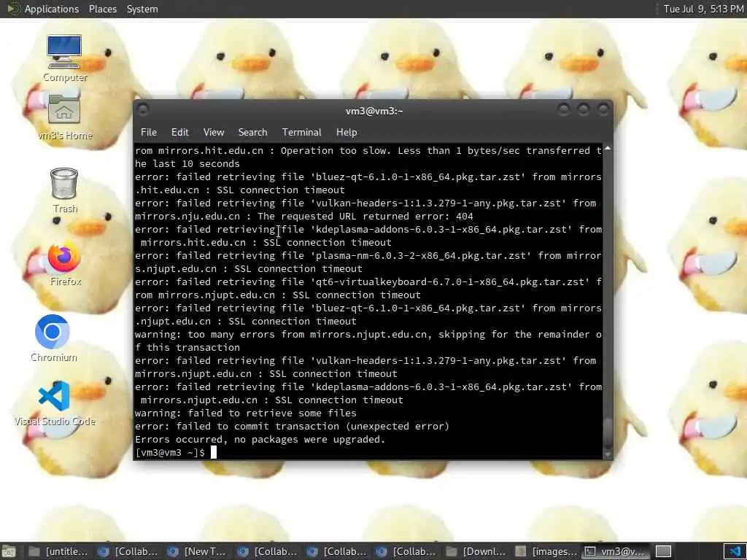Click the terminal scrollbar up arrow
The width and height of the screenshot is (747, 560).
tap(608, 149)
